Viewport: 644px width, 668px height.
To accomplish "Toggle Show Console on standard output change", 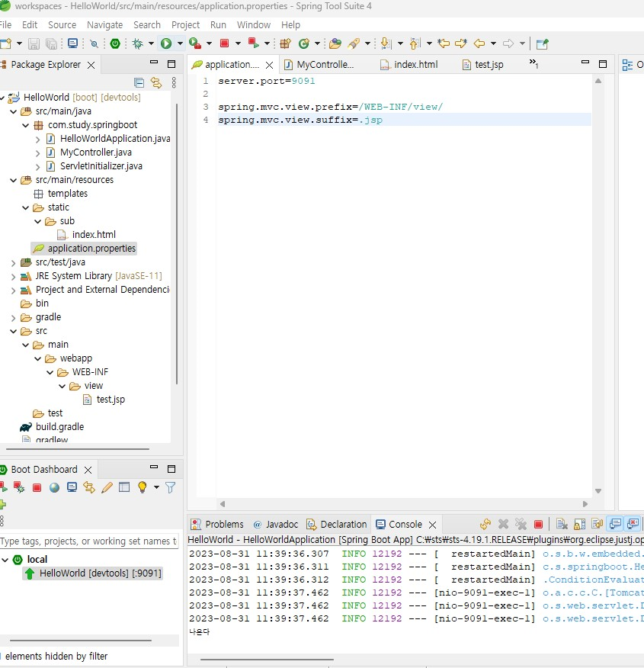I will point(615,524).
